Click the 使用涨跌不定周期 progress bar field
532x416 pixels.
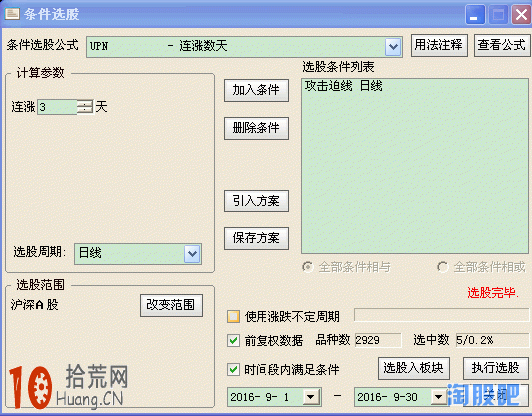pyautogui.click(x=441, y=315)
